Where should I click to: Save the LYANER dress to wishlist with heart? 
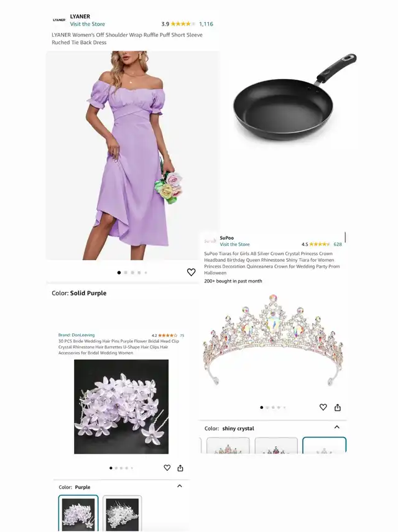[191, 272]
